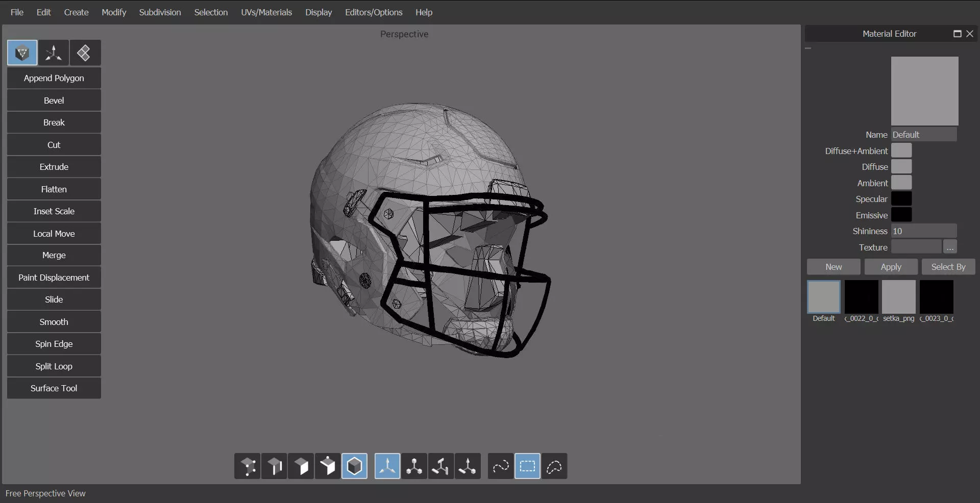980x503 pixels.
Task: Select the mesh editing tools tab icon
Action: [22, 53]
